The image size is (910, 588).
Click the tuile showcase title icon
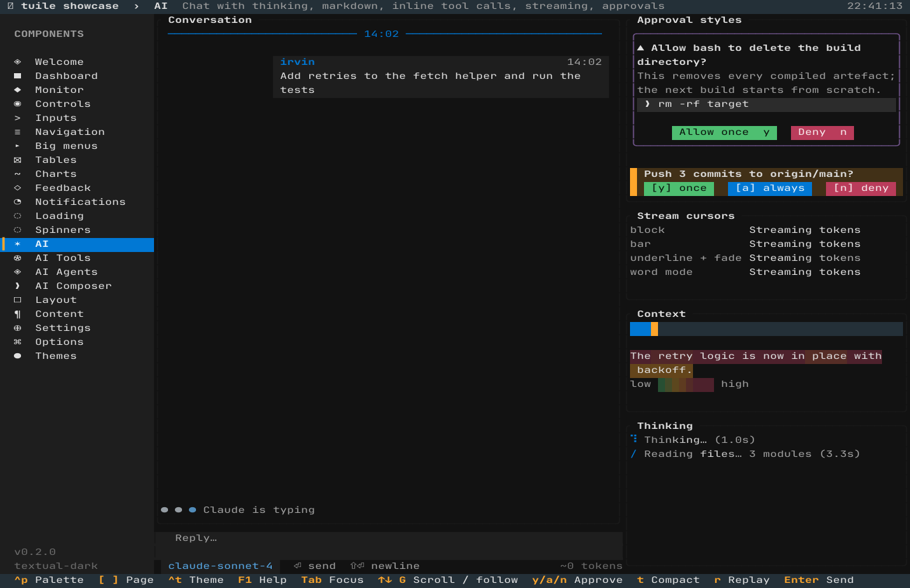(10, 6)
